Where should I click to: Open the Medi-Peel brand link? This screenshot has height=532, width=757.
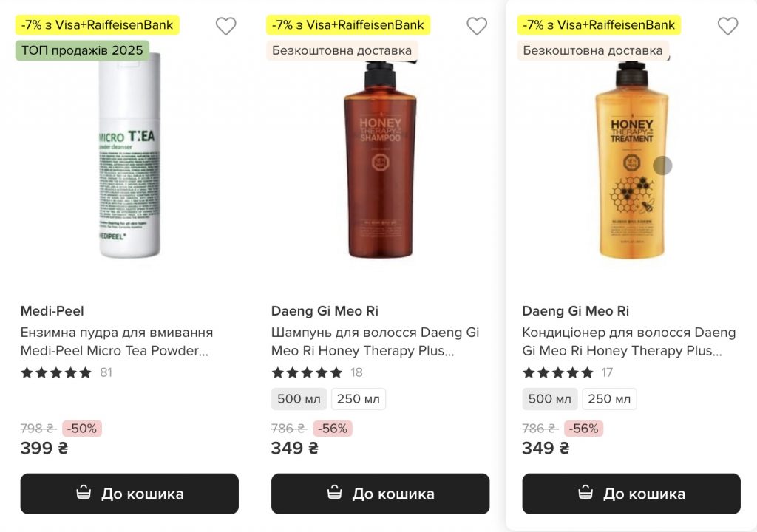(52, 311)
